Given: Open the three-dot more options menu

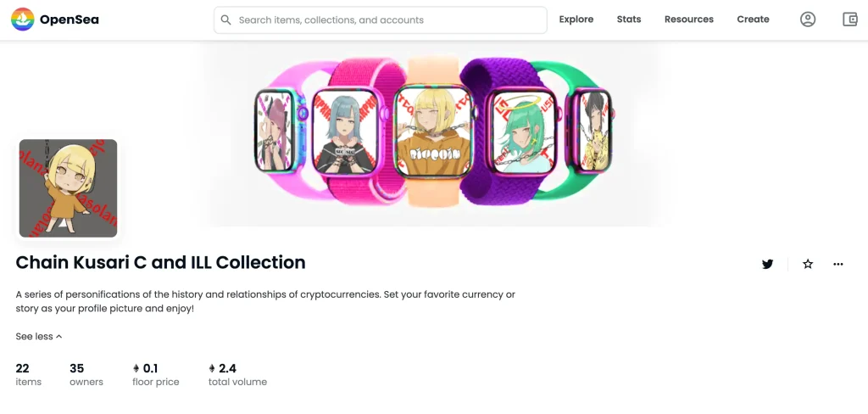Looking at the screenshot, I should pyautogui.click(x=838, y=264).
